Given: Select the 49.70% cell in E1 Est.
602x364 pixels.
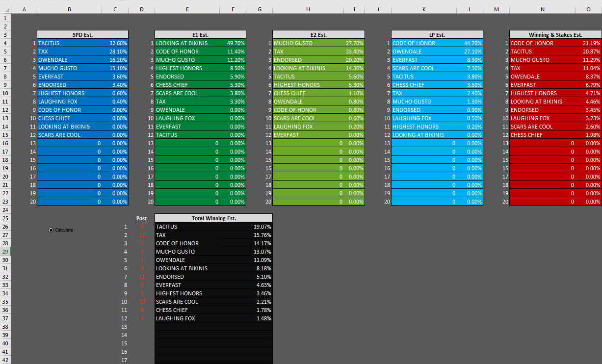Looking at the screenshot, I should click(x=235, y=43).
